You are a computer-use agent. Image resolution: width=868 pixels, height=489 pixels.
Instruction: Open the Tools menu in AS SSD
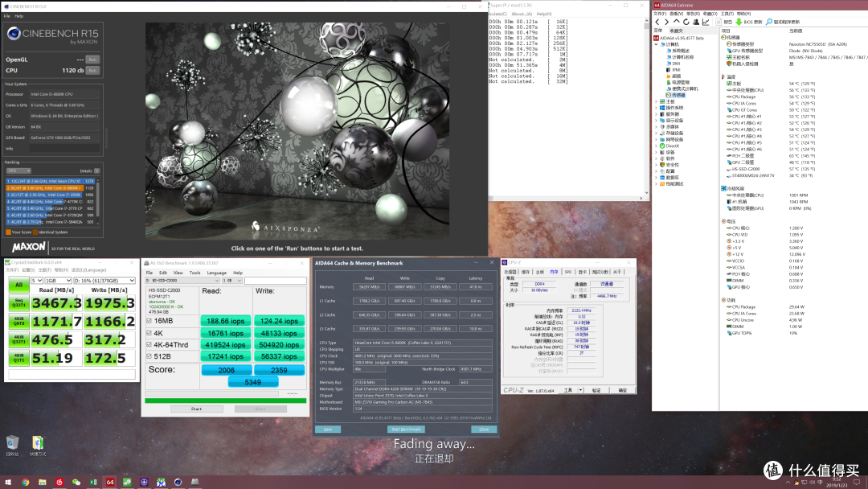coord(194,273)
